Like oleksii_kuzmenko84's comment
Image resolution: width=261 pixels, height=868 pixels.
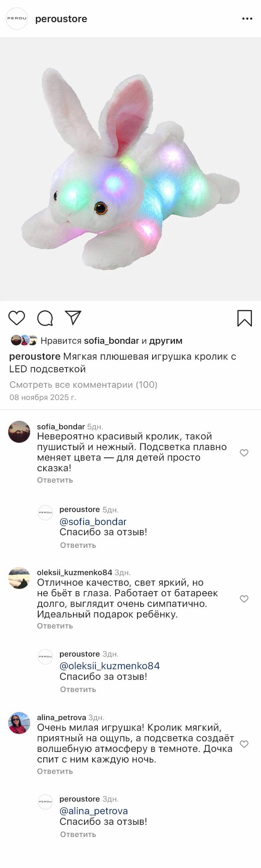pyautogui.click(x=244, y=599)
